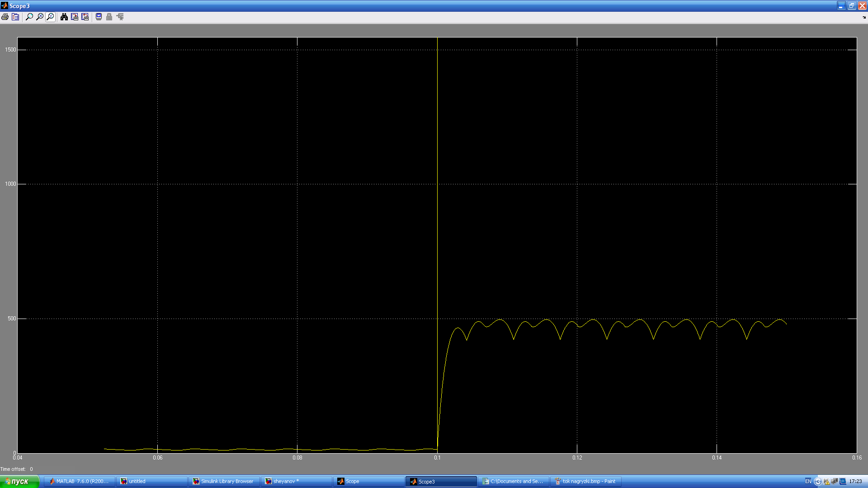Click the 0.08 x-axis label
868x488 pixels.
click(x=297, y=458)
